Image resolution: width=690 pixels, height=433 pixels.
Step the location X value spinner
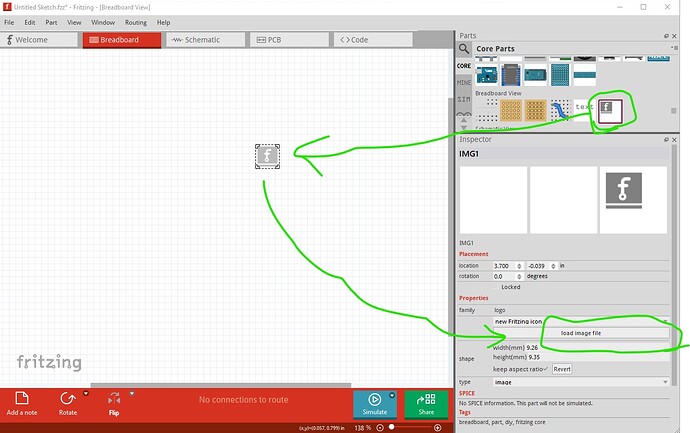[x=519, y=266]
